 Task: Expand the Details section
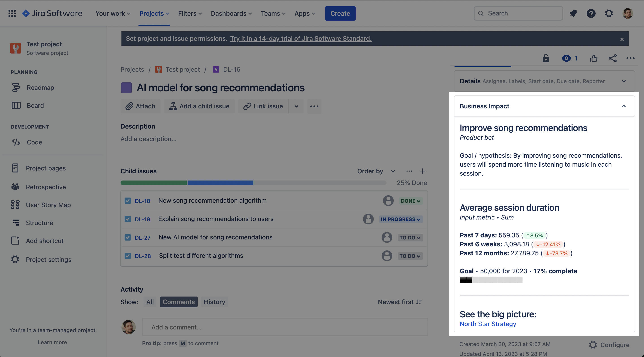tap(624, 81)
